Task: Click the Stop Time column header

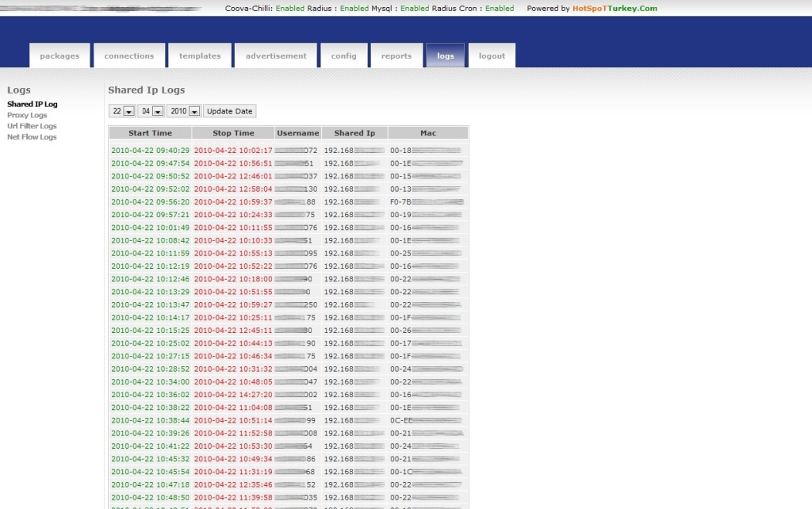Action: [x=233, y=133]
